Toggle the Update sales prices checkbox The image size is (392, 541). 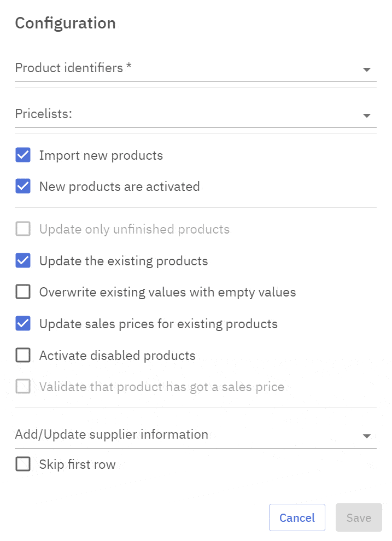[23, 324]
